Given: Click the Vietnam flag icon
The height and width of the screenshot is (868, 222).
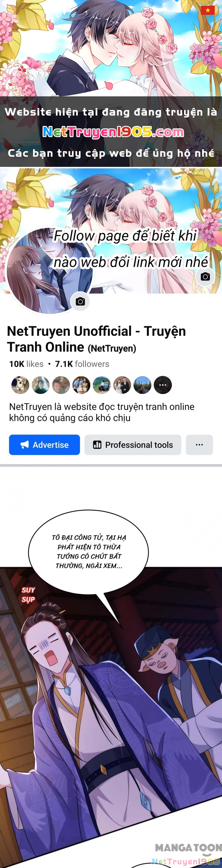Looking at the screenshot, I should point(208,10).
